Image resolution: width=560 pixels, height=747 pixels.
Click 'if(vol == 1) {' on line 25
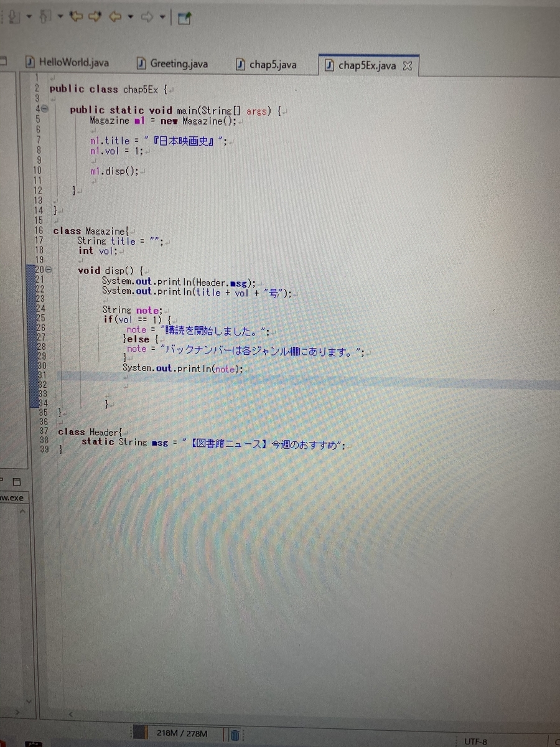point(137,320)
